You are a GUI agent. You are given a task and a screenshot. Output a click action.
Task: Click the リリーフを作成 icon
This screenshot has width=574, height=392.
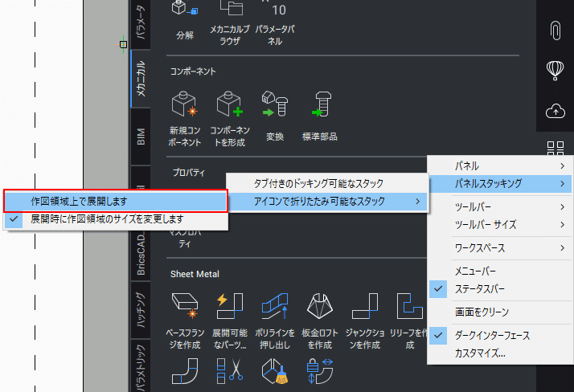pos(410,305)
